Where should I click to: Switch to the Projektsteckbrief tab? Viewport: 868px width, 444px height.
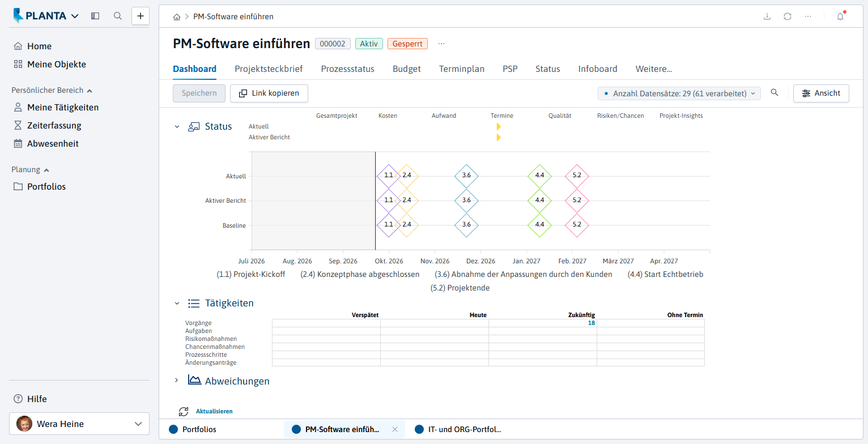pyautogui.click(x=269, y=69)
